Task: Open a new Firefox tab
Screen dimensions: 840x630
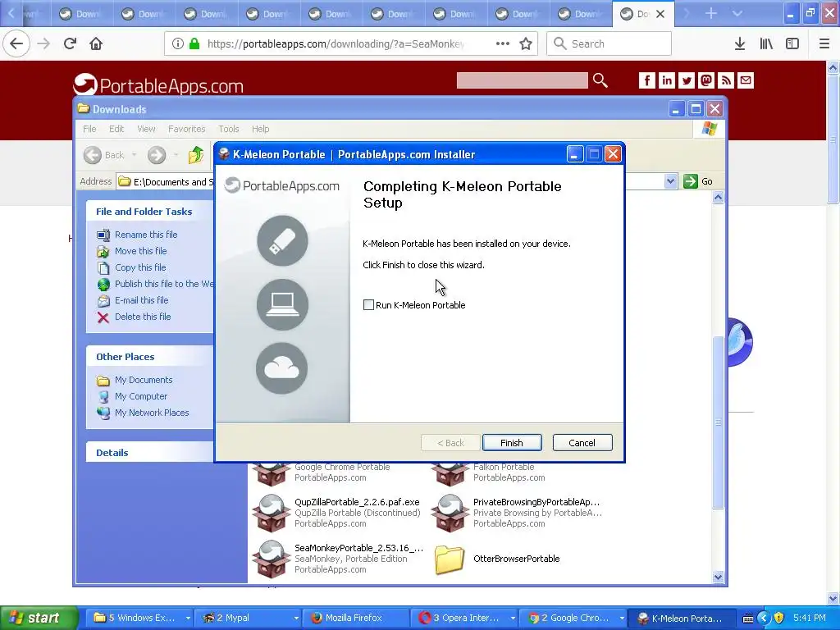Action: click(711, 13)
